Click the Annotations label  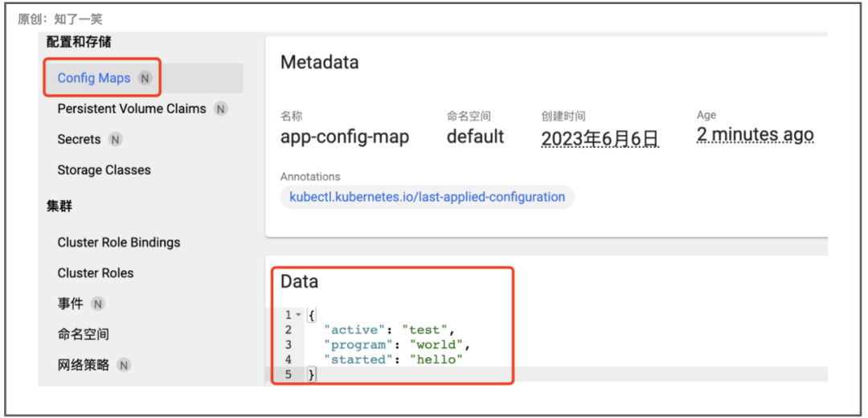(310, 177)
